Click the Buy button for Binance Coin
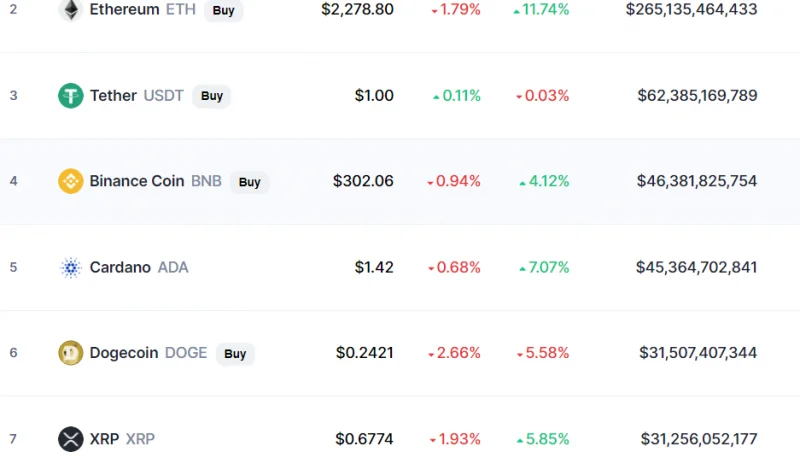 (249, 182)
